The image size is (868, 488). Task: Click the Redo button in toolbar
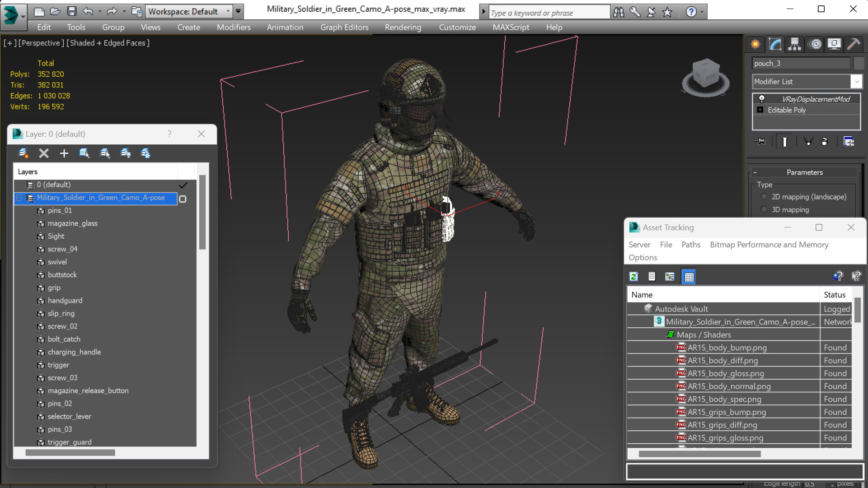pos(110,12)
